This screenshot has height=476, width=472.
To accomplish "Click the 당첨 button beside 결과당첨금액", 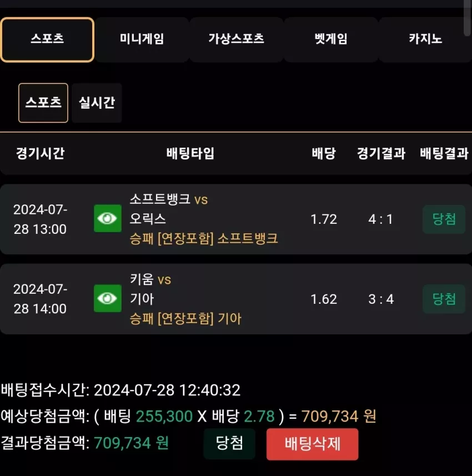I will pyautogui.click(x=229, y=444).
